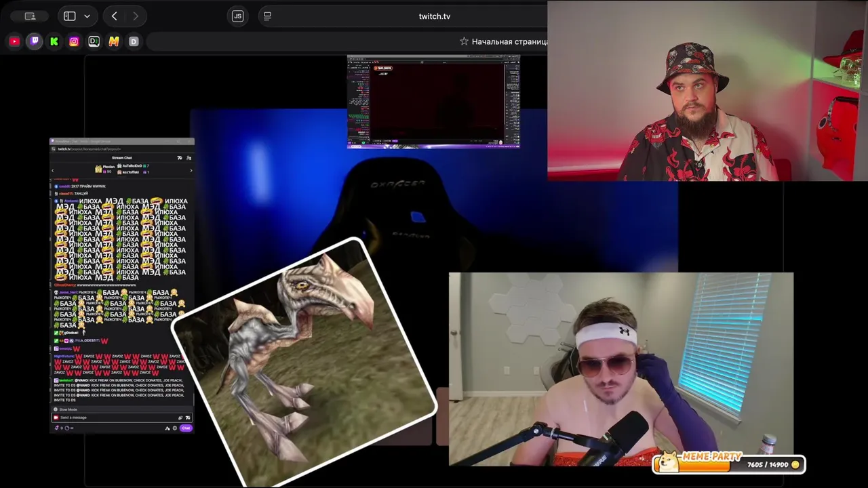The width and height of the screenshot is (868, 488).
Task: Open the community users list icon
Action: click(x=189, y=158)
